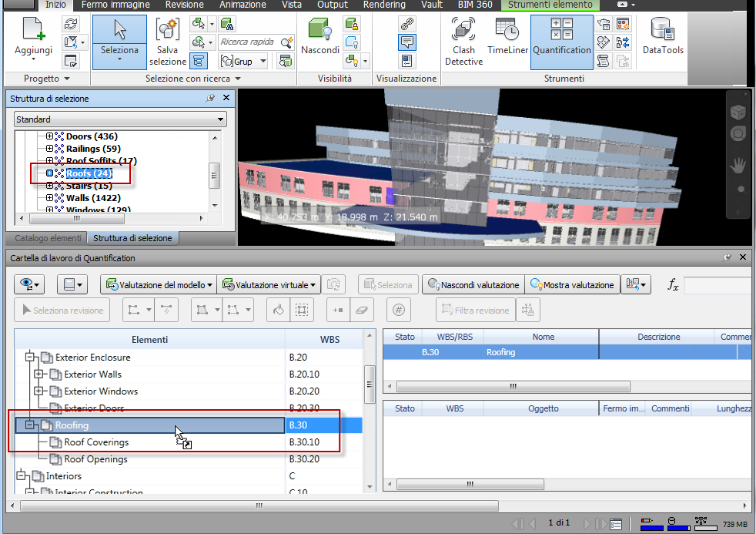
Task: Toggle the selection tree icon
Action: 198,61
